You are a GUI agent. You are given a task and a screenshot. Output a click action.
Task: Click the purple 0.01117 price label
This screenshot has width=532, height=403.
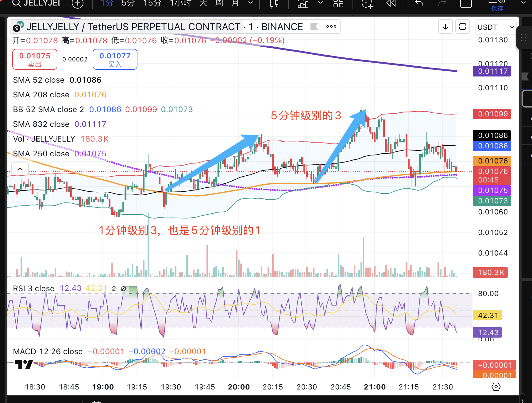492,71
